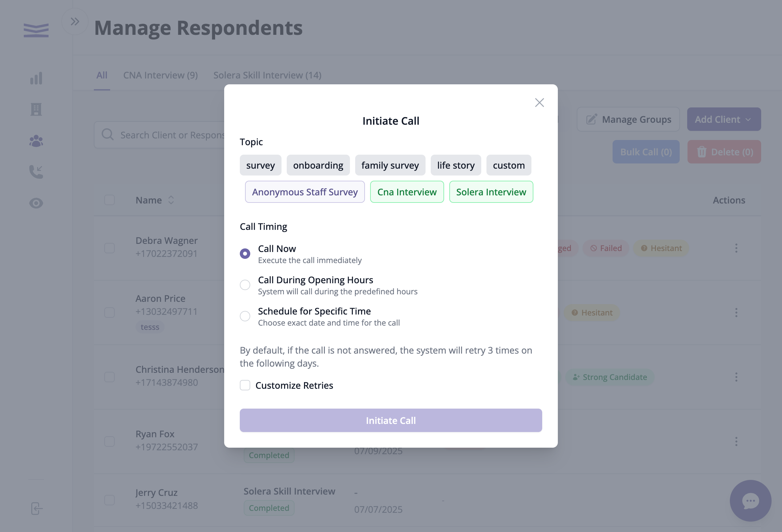Click the purple Initiate Call button
Viewport: 782px width, 532px height.
(x=391, y=420)
